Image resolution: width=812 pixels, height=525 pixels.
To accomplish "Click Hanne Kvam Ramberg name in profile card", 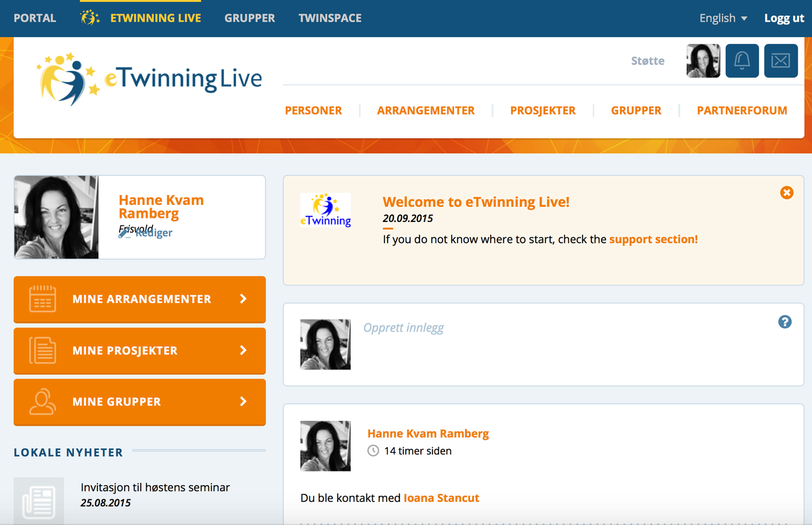I will pos(161,207).
